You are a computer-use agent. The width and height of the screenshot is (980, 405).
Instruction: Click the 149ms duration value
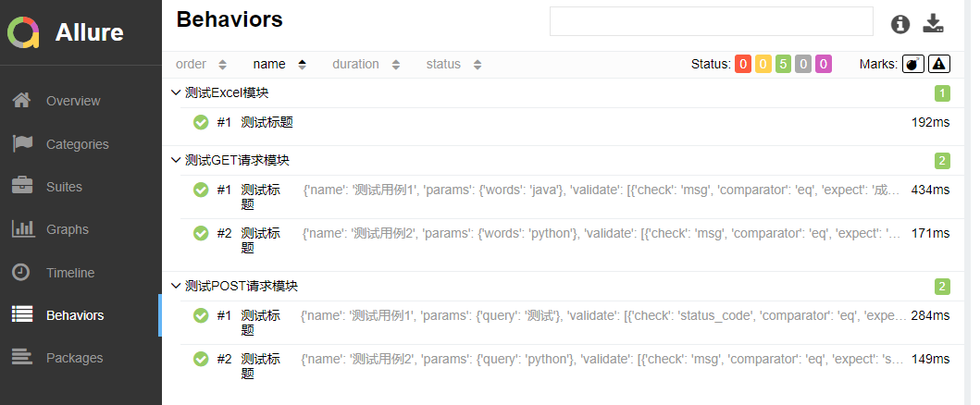point(931,360)
